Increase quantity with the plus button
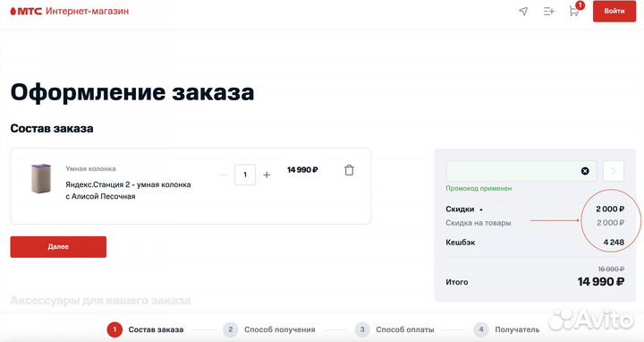The image size is (644, 342). 267,175
